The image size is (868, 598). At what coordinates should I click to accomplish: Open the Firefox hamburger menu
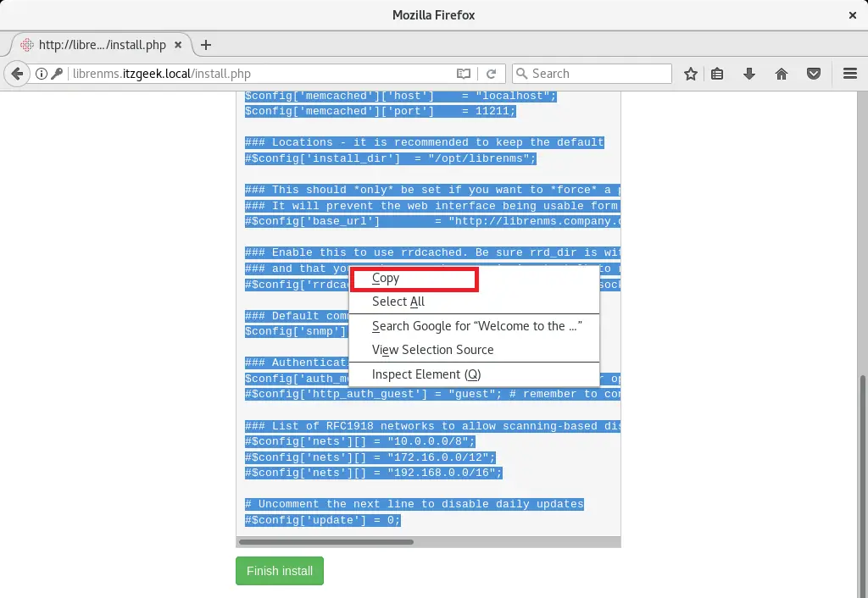click(x=850, y=74)
